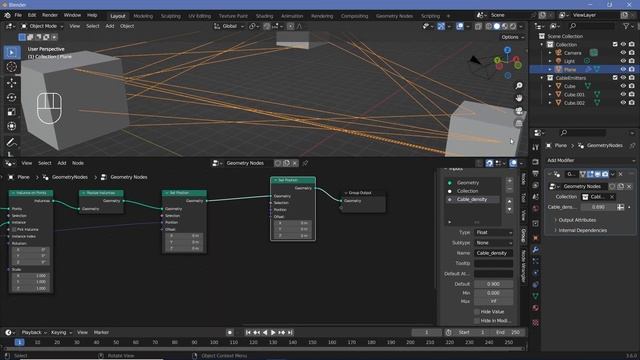
Task: Open the Tool properties tab icon
Action: tap(536, 147)
